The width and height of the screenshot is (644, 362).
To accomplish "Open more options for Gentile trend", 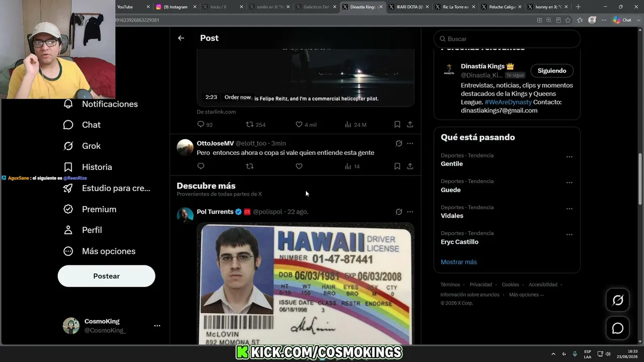I will 570,157.
